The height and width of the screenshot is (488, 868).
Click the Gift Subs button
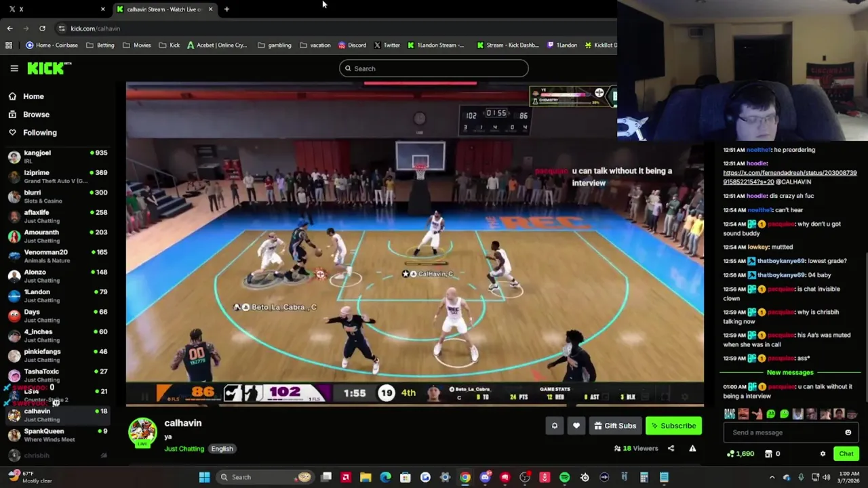(615, 426)
